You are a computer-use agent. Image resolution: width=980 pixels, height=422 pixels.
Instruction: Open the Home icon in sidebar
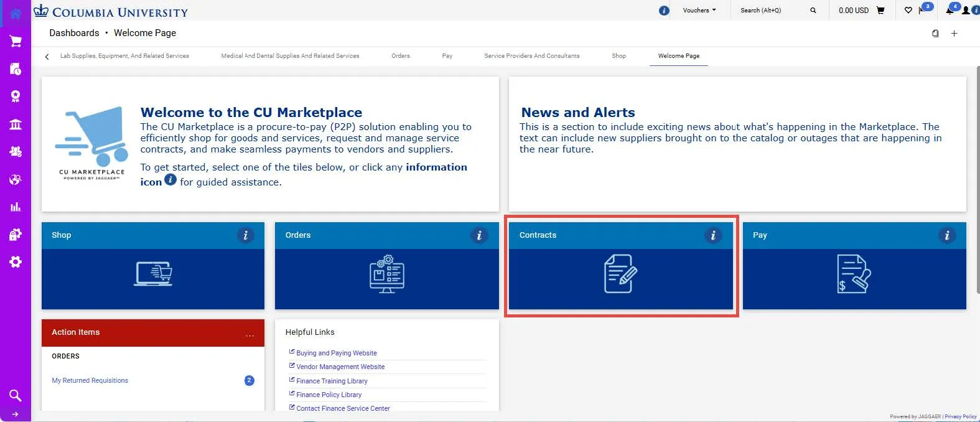(15, 13)
